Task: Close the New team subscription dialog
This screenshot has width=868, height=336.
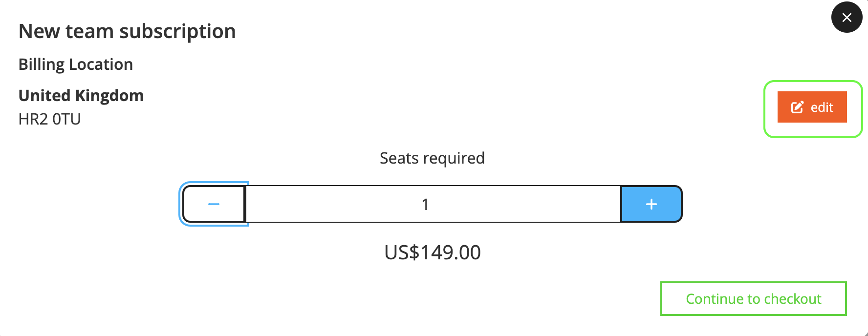Action: [846, 18]
